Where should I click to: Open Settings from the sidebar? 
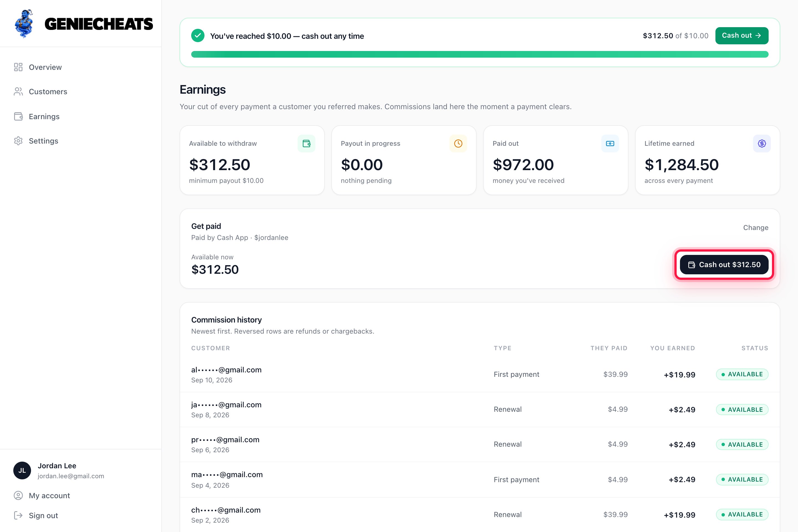44,141
